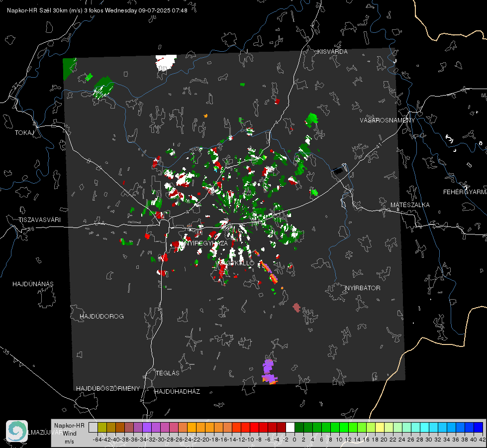Click the dark blue swatch at 40 m/s

(x=478, y=427)
